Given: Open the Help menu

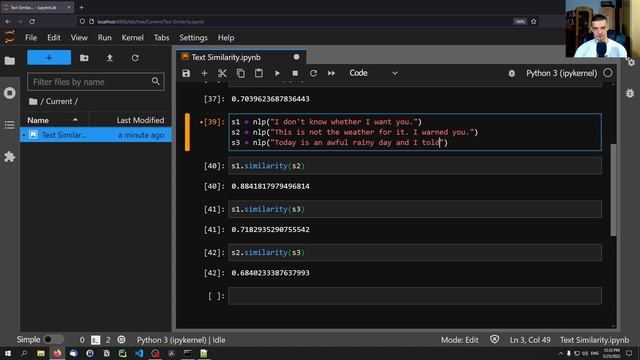Looking at the screenshot, I should point(226,38).
